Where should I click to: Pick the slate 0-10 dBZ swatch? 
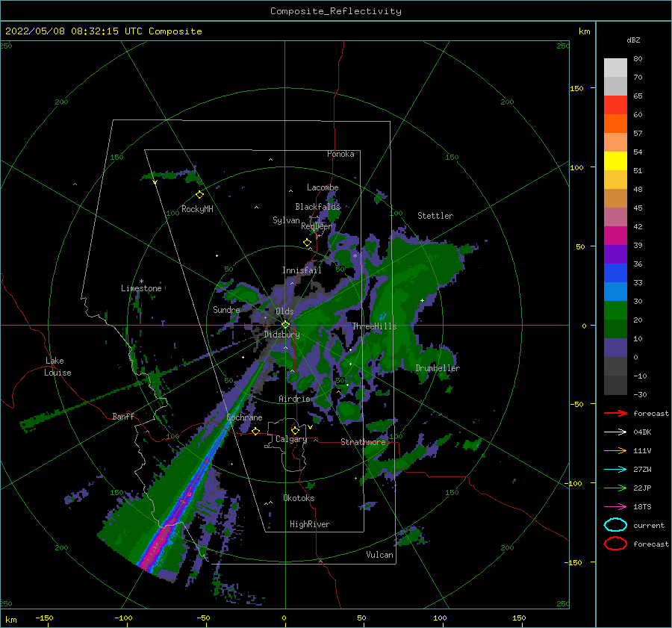(615, 348)
